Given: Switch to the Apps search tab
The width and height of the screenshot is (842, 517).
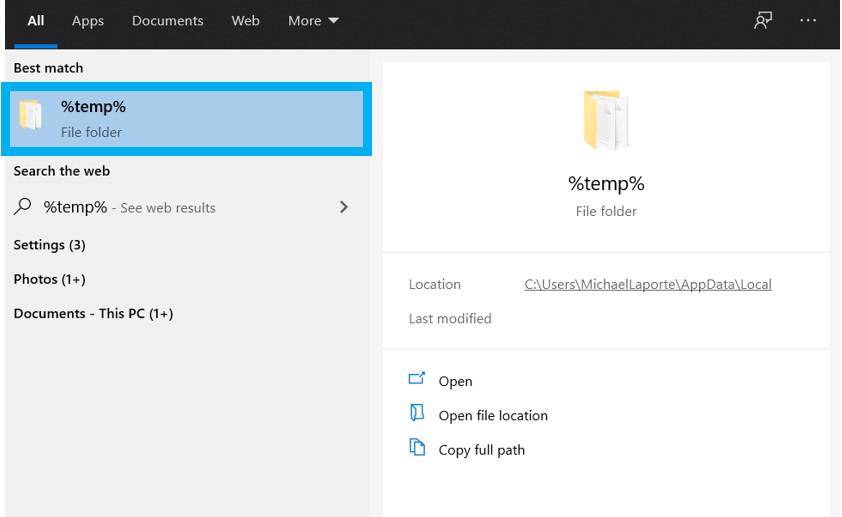Looking at the screenshot, I should pos(88,21).
